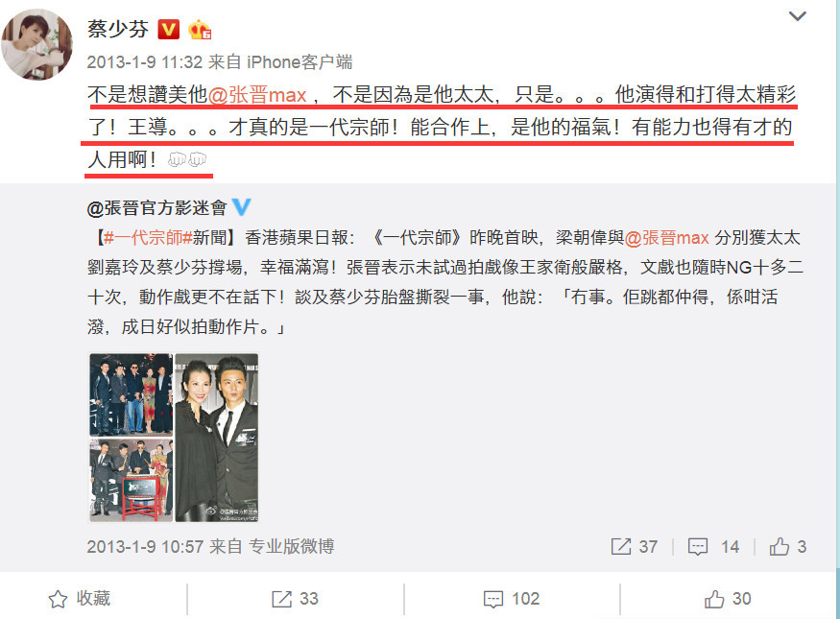This screenshot has width=840, height=619.
Task: Open the #一代宗師# hashtag topic
Action: [x=148, y=237]
